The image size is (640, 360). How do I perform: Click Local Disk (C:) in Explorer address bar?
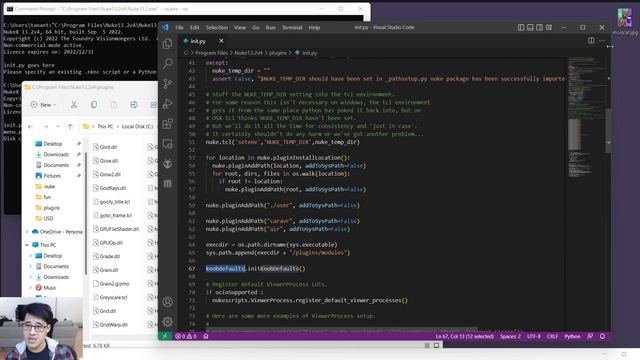137,127
